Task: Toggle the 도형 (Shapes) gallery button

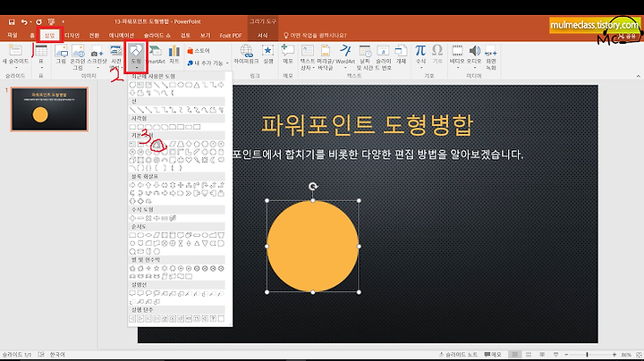Action: 136,56
